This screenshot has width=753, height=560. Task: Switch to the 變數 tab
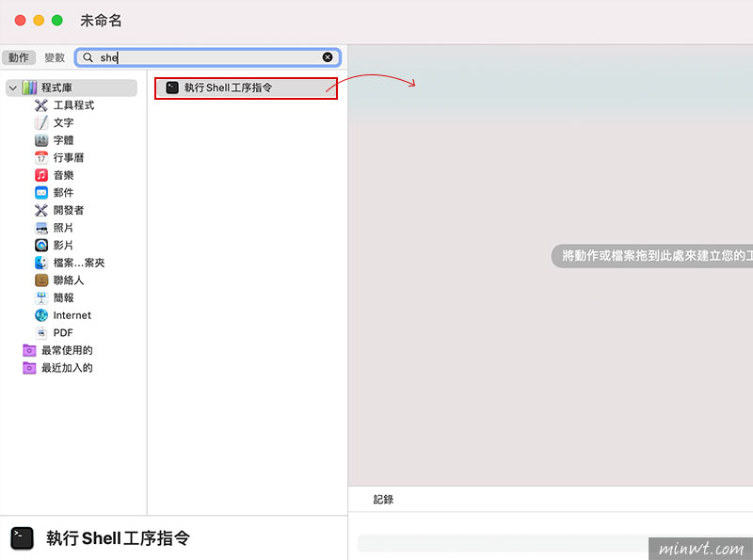(x=55, y=57)
